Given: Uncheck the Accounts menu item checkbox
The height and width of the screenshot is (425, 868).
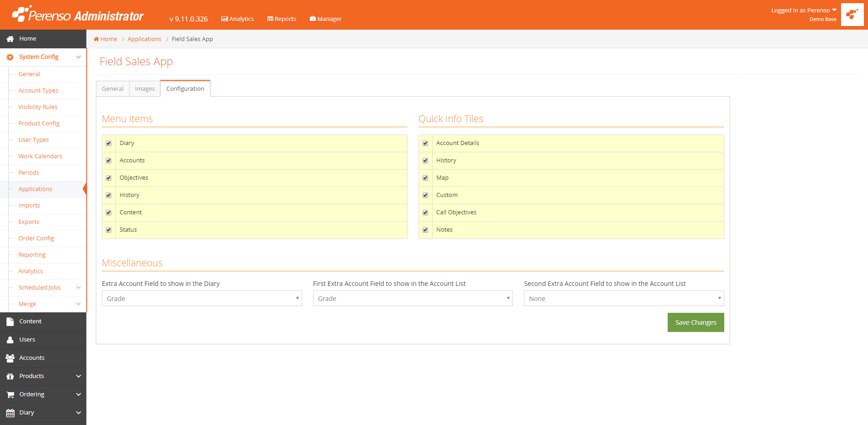Looking at the screenshot, I should 109,161.
